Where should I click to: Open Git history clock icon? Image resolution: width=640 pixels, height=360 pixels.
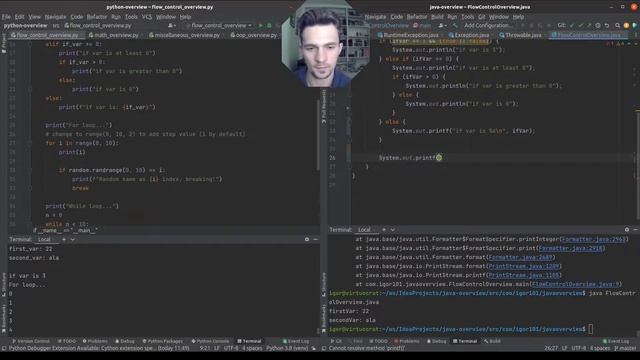point(598,25)
